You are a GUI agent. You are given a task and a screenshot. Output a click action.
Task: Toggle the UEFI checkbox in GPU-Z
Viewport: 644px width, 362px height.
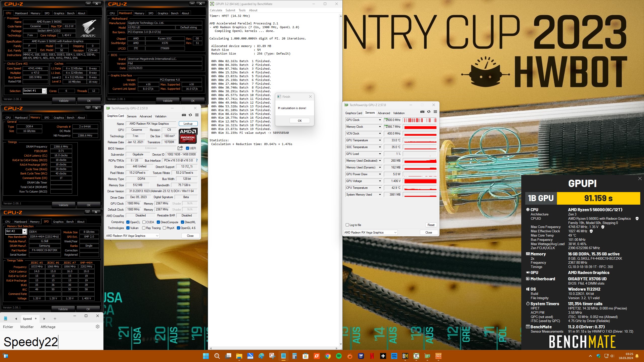click(x=187, y=148)
